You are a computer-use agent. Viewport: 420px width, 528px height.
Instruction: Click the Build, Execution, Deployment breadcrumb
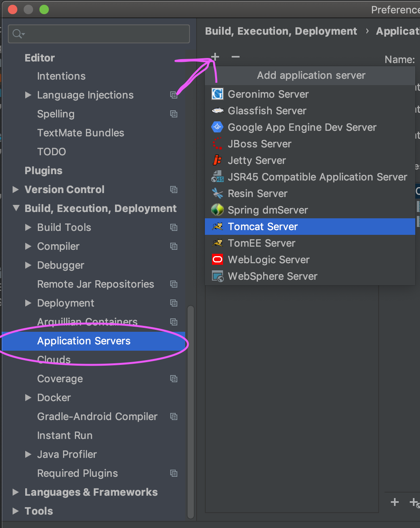[x=281, y=31]
